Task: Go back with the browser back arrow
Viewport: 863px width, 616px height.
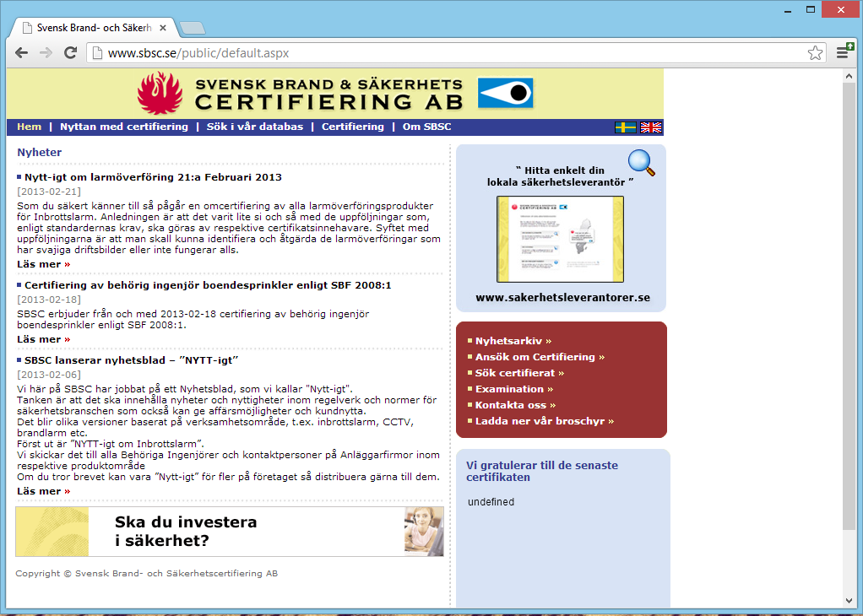Action: point(21,53)
